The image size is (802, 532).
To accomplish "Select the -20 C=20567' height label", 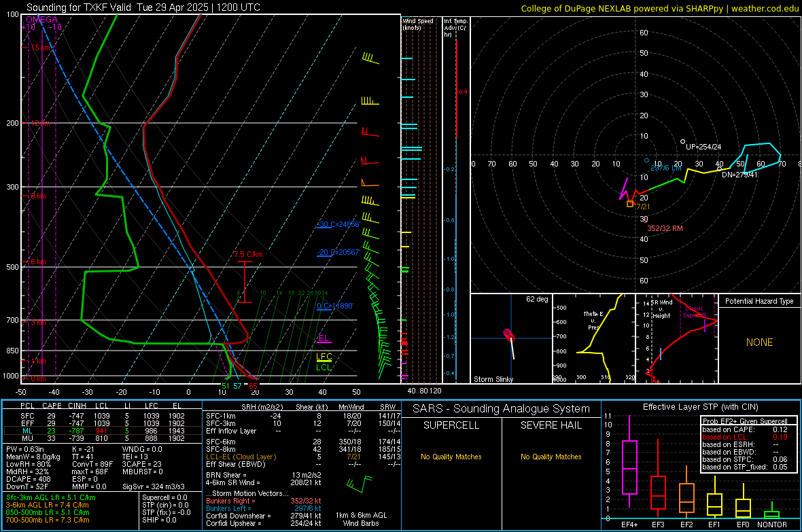I will pyautogui.click(x=338, y=252).
